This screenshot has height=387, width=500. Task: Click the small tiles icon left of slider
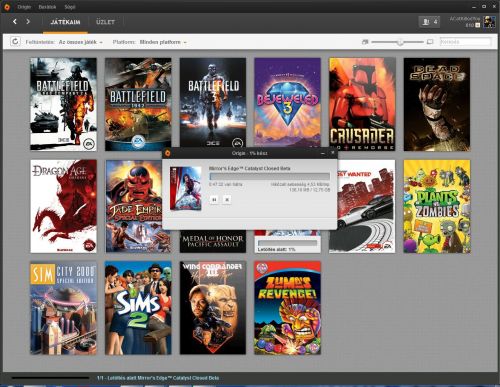coord(365,42)
